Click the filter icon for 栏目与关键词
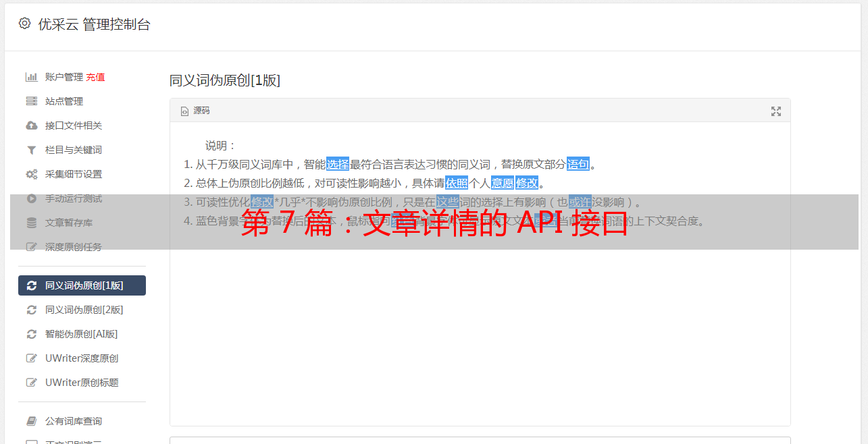Viewport: 868px width, 444px height. coord(31,150)
